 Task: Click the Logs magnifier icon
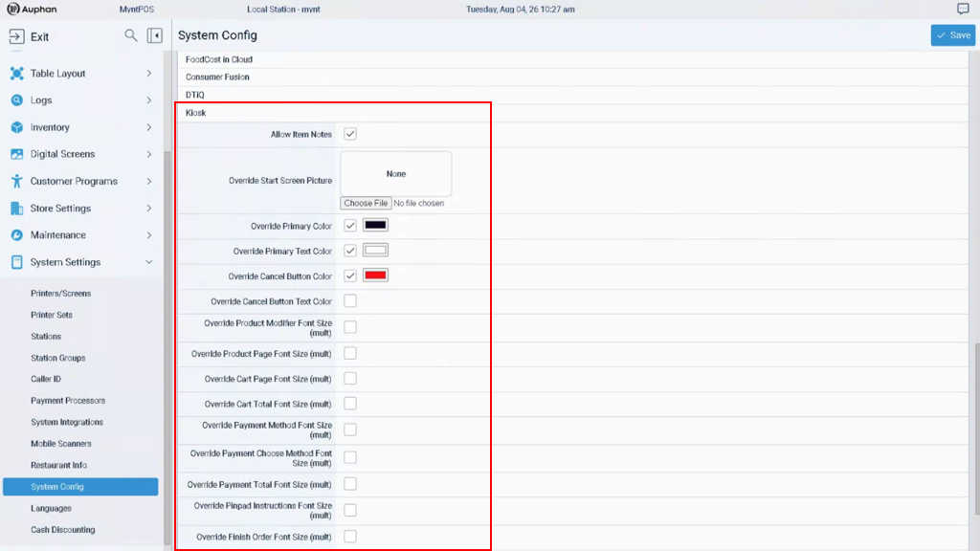point(17,99)
